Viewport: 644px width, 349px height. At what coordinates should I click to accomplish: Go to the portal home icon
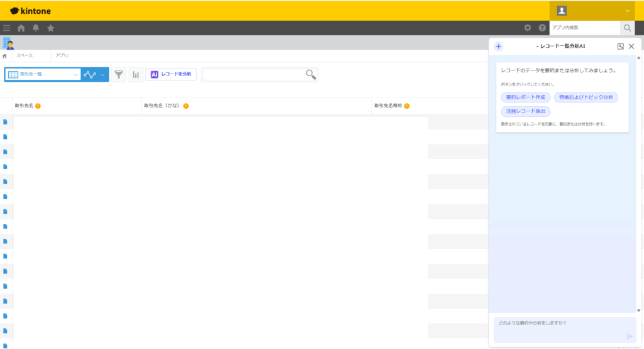coord(21,28)
